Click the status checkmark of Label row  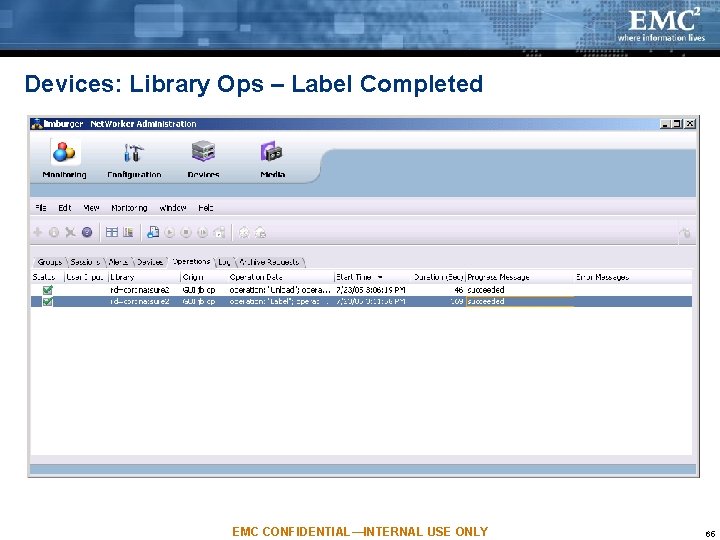(x=47, y=301)
